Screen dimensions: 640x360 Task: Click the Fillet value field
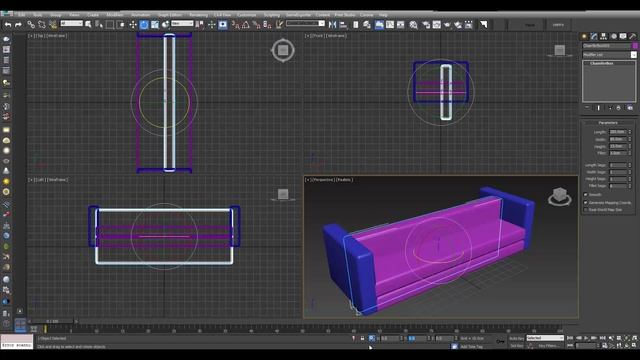618,153
